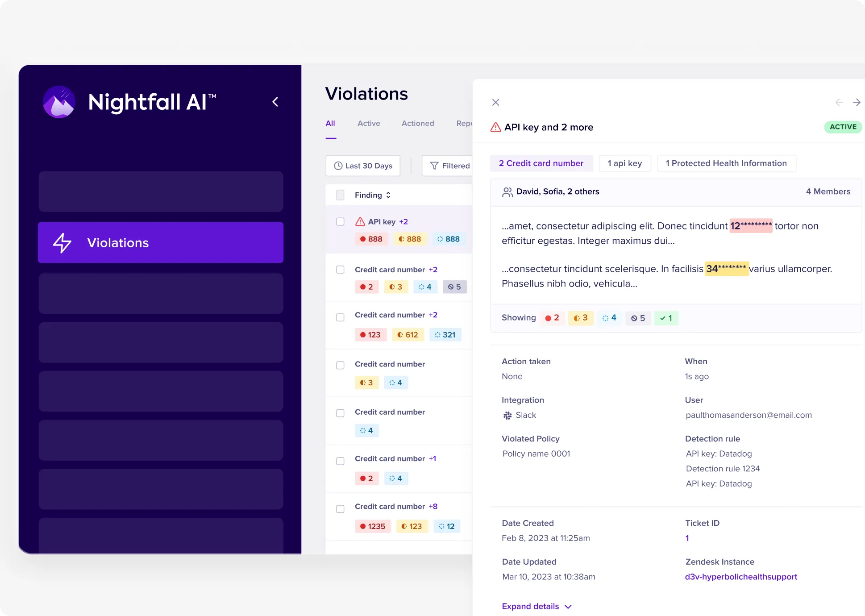Switch to the Actioned tab
Screen dimensions: 865x616
[417, 123]
